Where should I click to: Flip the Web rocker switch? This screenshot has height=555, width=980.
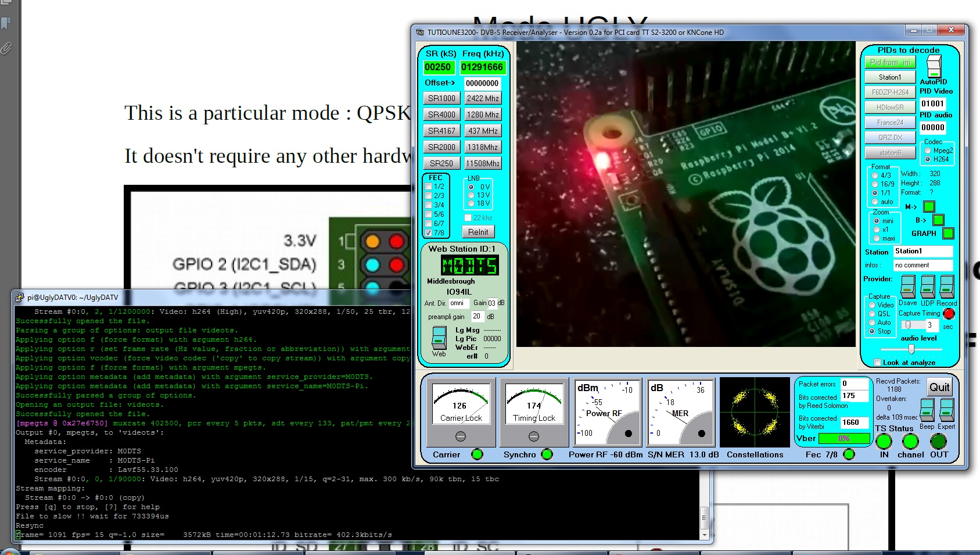[439, 338]
